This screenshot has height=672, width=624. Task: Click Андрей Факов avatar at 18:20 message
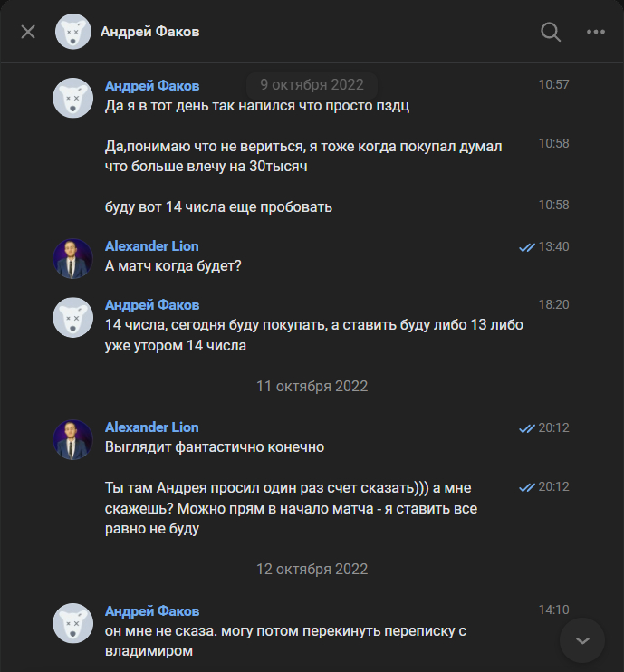tap(72, 317)
